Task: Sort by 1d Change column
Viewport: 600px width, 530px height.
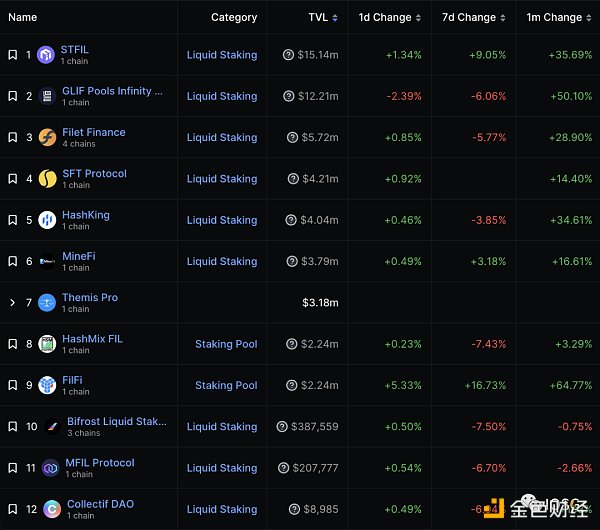Action: tap(390, 17)
